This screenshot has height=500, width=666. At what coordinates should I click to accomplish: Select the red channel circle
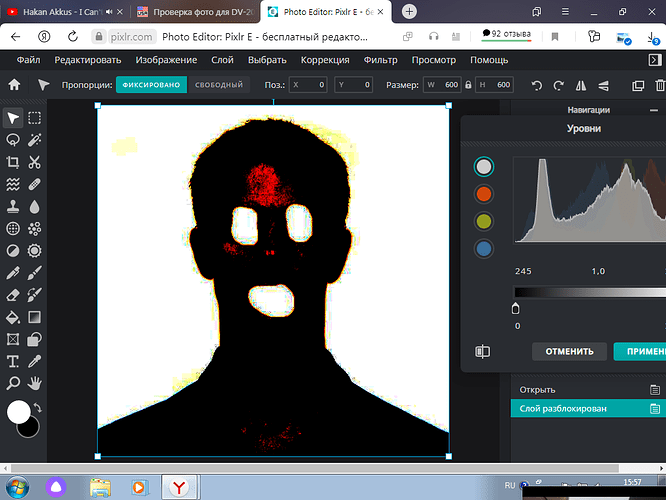click(484, 194)
